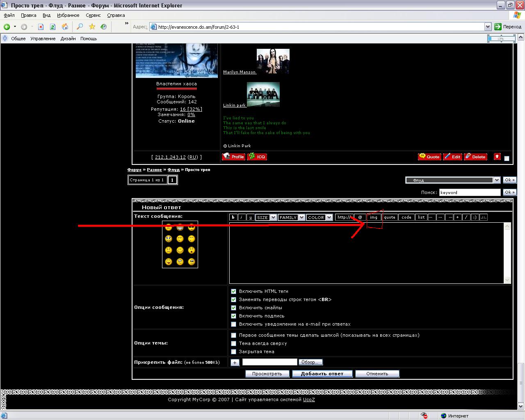Open the 'Вид' menu
Viewport: 525px width, 420px height.
pos(46,15)
